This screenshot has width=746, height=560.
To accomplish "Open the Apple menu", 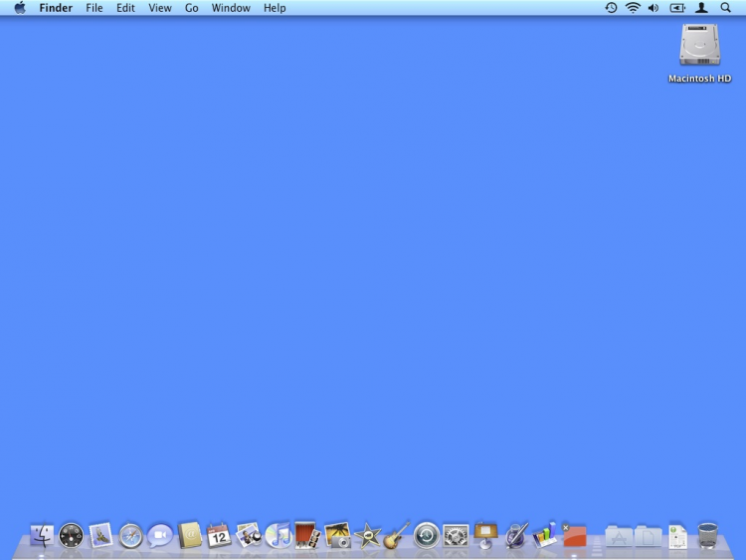I will pos(20,8).
